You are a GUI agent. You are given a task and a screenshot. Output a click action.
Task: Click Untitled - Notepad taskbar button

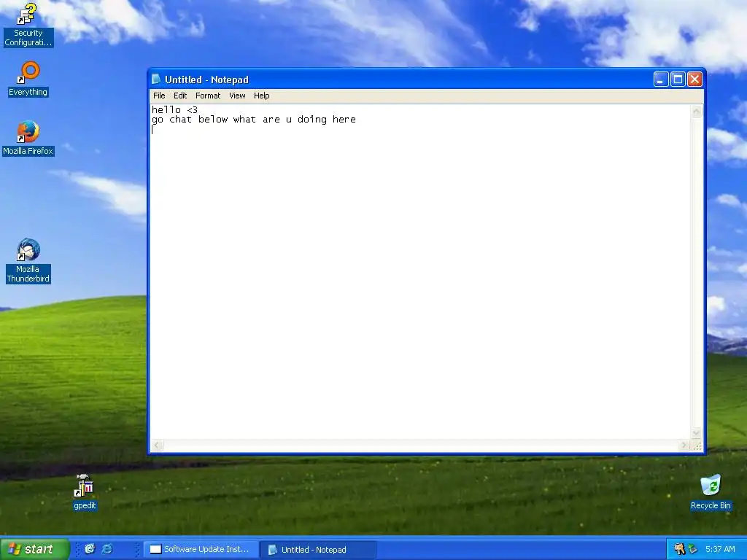pyautogui.click(x=318, y=549)
